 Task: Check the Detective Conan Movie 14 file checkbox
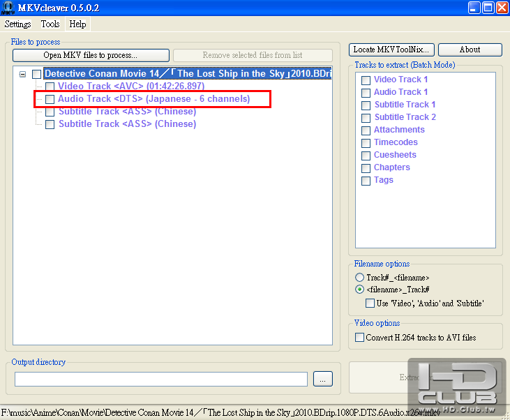click(36, 74)
